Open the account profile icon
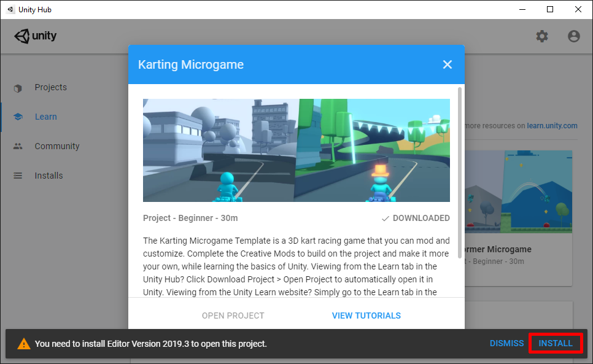 [x=573, y=36]
